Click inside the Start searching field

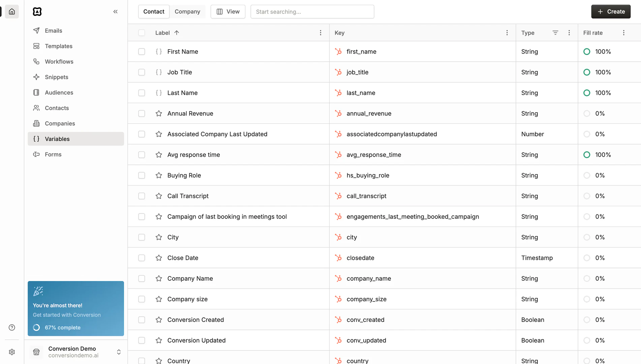(312, 11)
